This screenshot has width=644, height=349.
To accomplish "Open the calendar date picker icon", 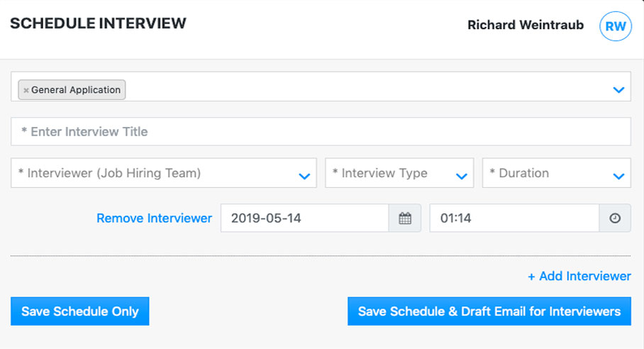I will 405,218.
